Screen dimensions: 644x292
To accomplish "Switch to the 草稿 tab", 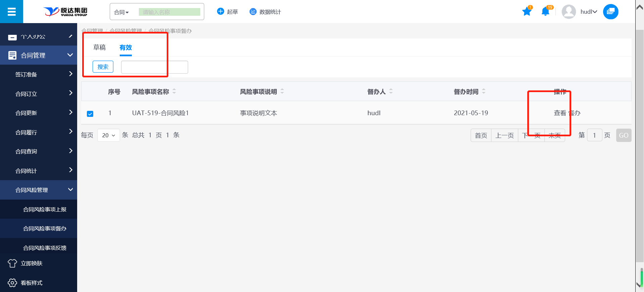I will pos(99,48).
